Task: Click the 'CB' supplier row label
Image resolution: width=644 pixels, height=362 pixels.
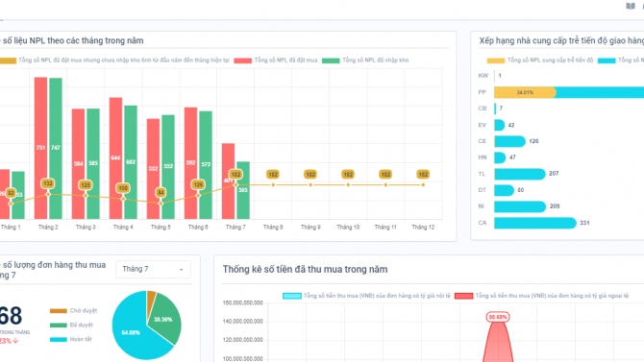Action: click(x=483, y=109)
